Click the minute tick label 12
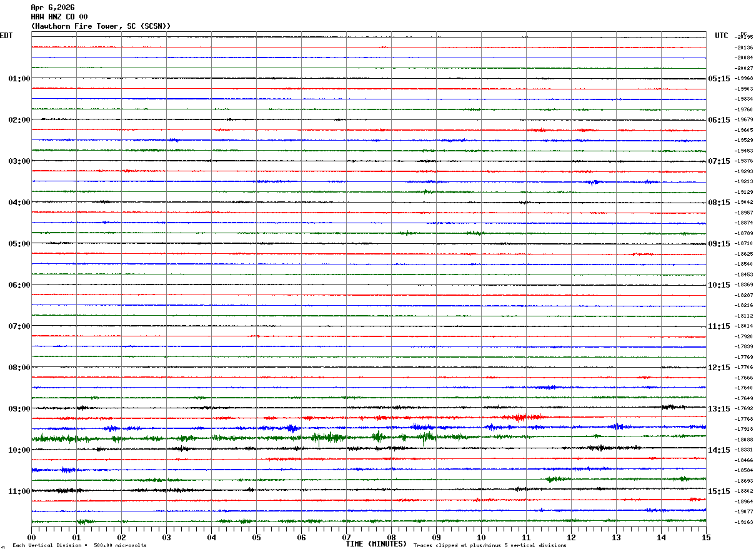 click(571, 537)
